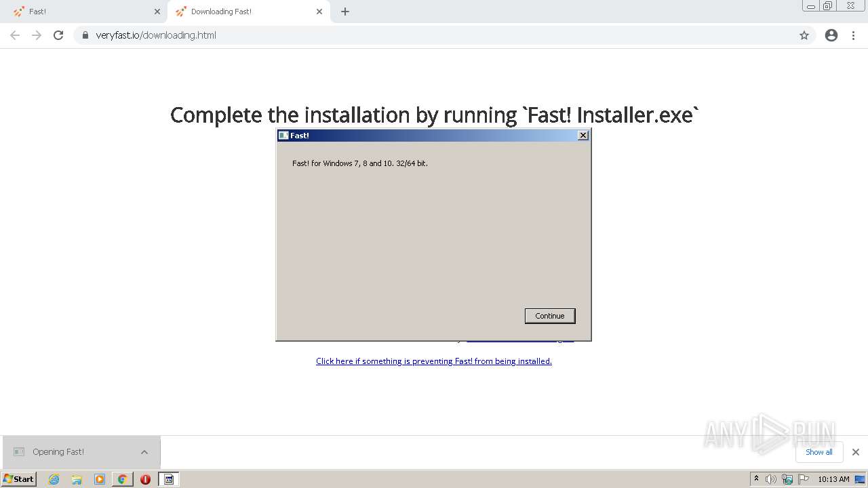The image size is (868, 488).
Task: Click the 10:13 AM taskbar clock
Action: [833, 479]
